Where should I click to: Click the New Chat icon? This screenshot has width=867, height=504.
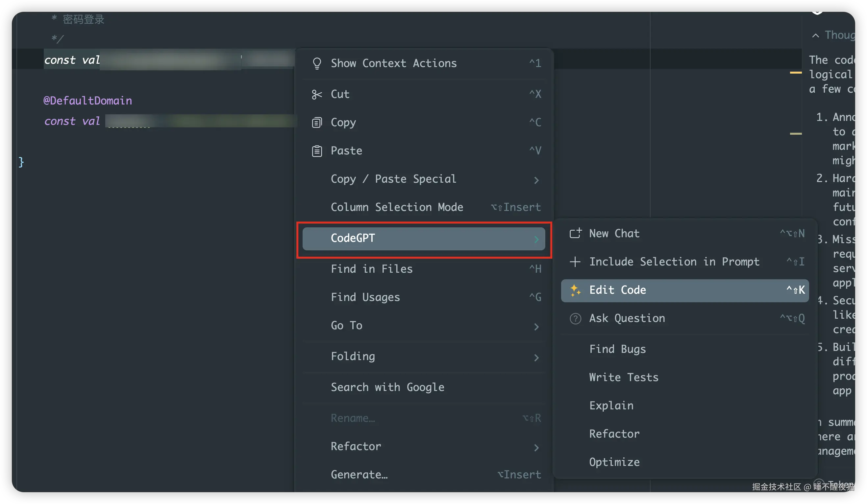coord(575,233)
